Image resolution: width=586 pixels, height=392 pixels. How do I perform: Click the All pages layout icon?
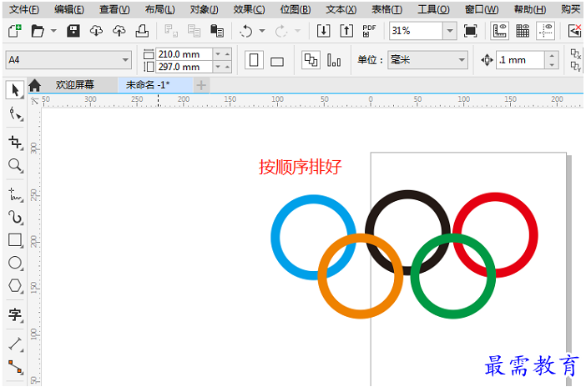(x=311, y=60)
